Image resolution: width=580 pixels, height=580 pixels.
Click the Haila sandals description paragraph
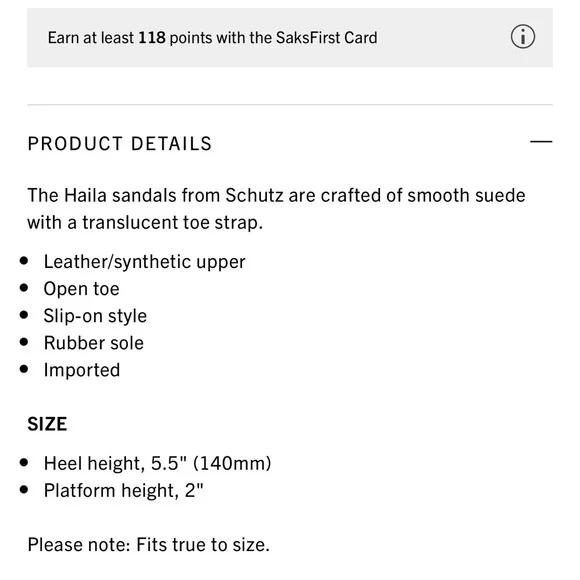point(276,209)
